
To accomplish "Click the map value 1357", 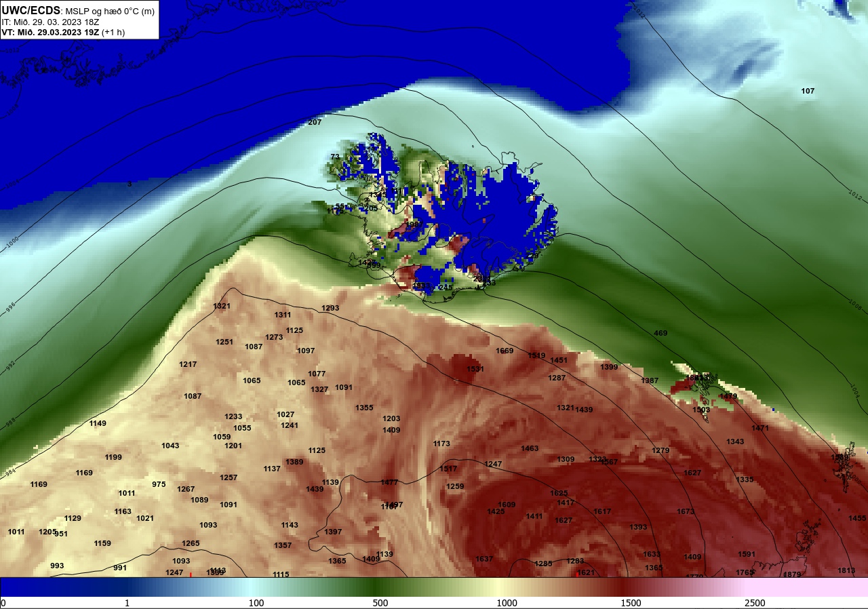I will tap(283, 545).
